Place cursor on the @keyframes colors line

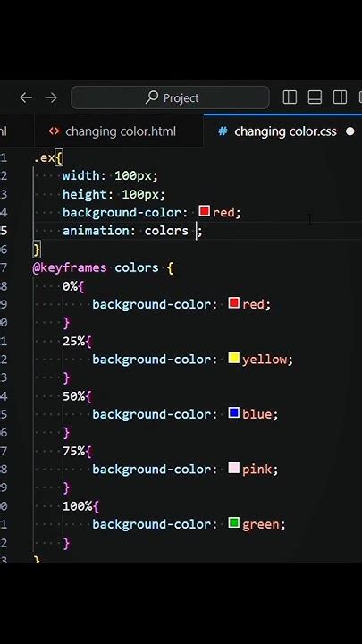104,267
